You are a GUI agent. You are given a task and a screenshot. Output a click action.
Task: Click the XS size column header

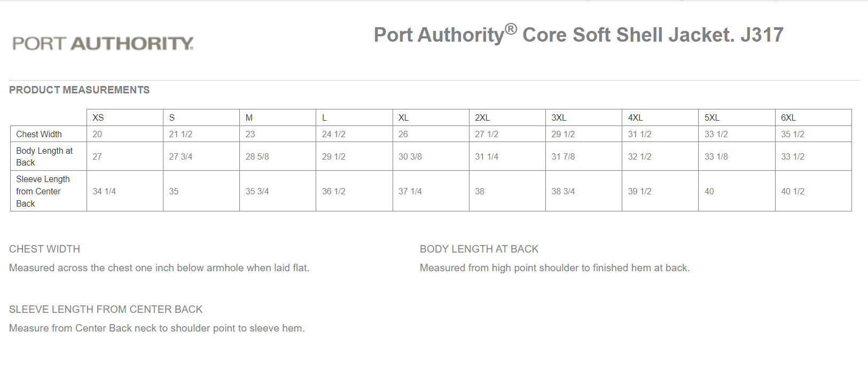(98, 117)
